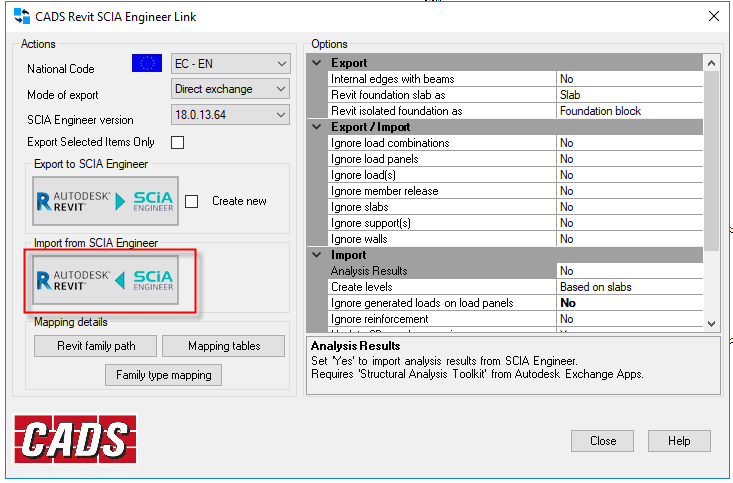Click the CADS logo
This screenshot has height=483, width=733.
click(75, 439)
